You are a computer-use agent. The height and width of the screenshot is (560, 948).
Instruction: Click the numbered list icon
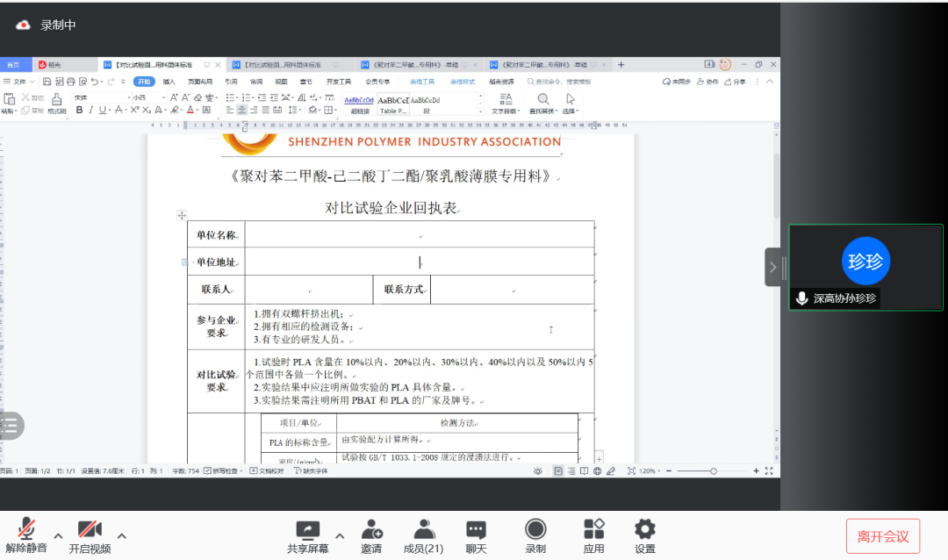[246, 97]
